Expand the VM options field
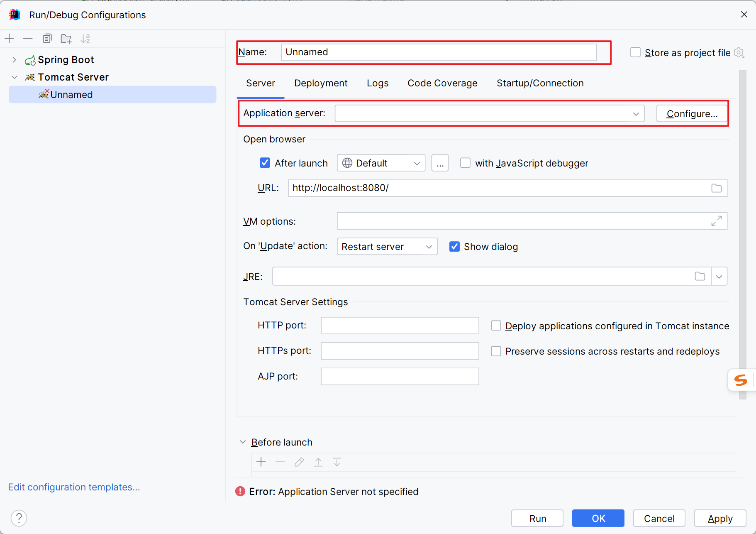756x534 pixels. tap(717, 221)
